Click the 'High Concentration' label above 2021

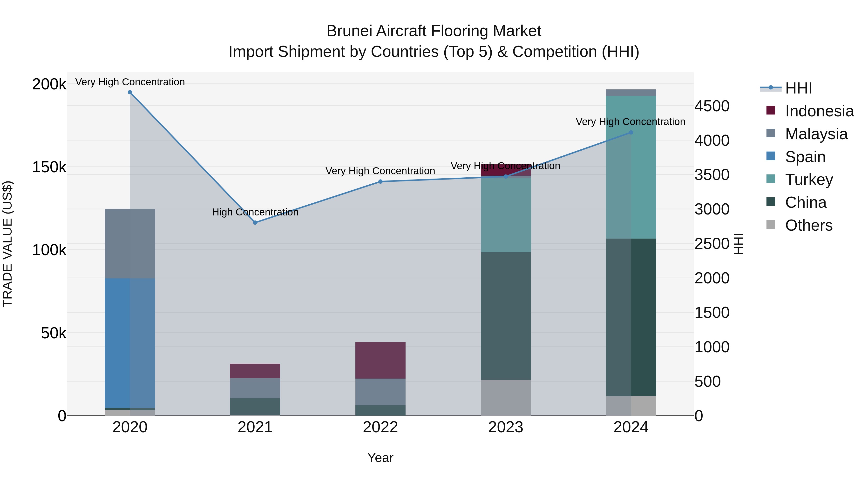click(255, 212)
